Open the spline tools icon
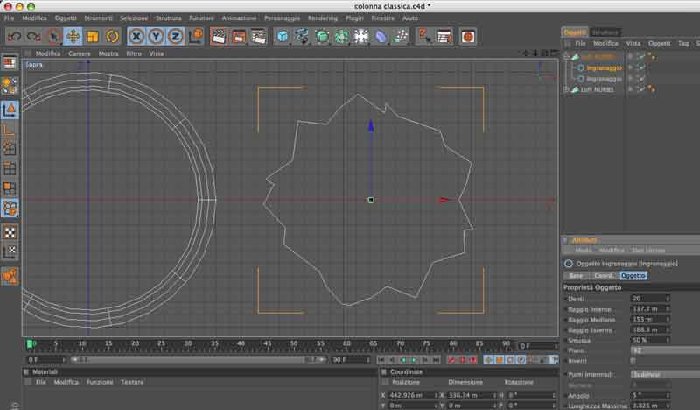This screenshot has width=700, height=410. pyautogui.click(x=302, y=37)
